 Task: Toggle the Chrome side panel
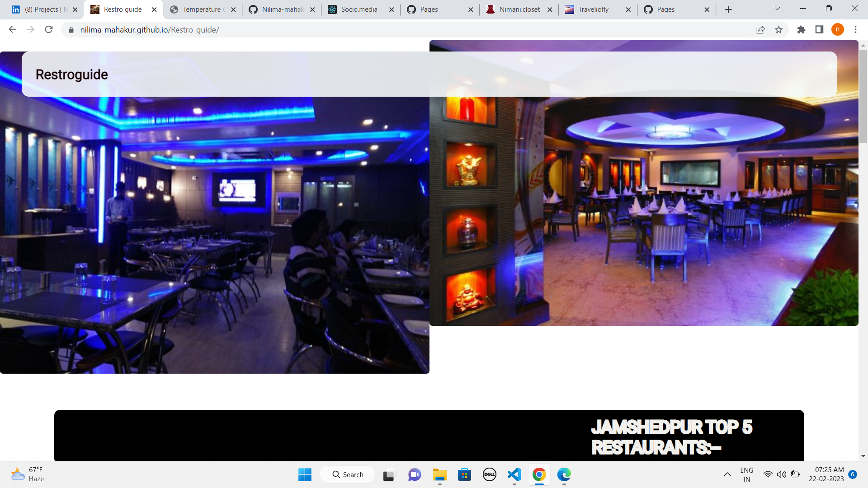[819, 29]
